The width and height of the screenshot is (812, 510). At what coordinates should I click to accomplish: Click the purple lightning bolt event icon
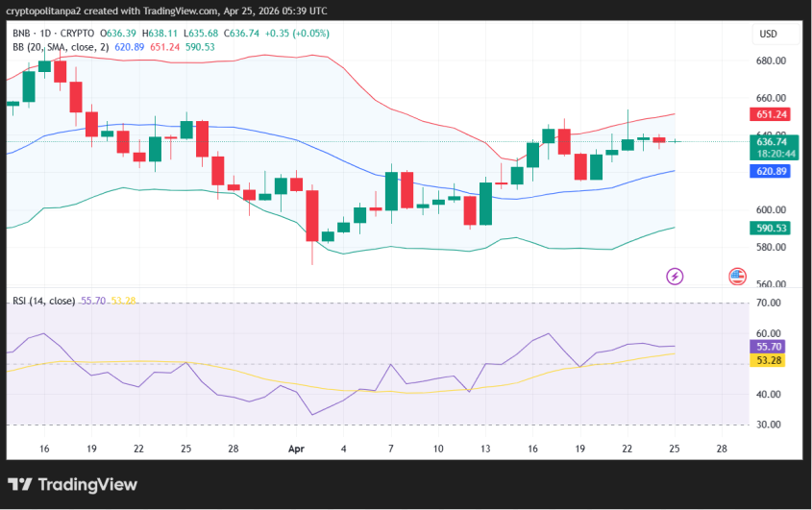[x=675, y=277]
